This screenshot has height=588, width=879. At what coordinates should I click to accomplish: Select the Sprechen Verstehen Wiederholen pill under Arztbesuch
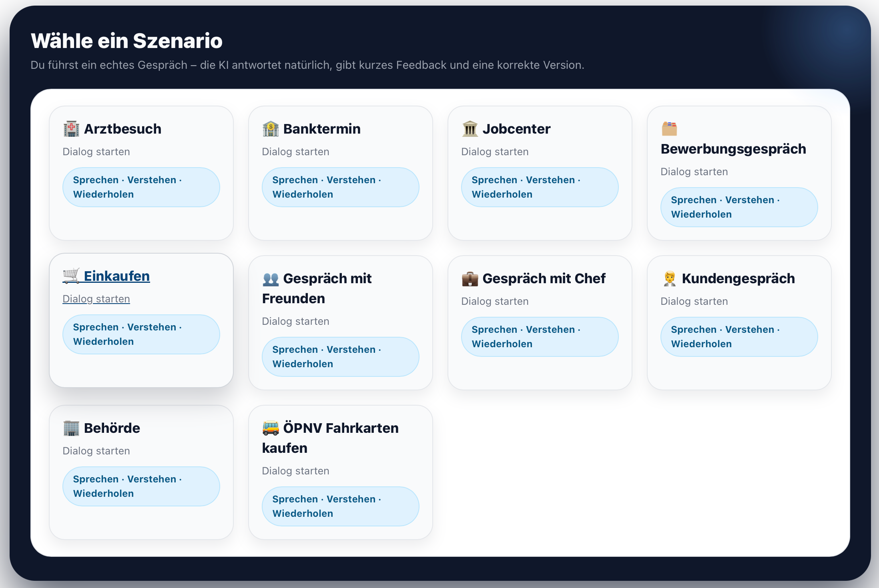141,187
